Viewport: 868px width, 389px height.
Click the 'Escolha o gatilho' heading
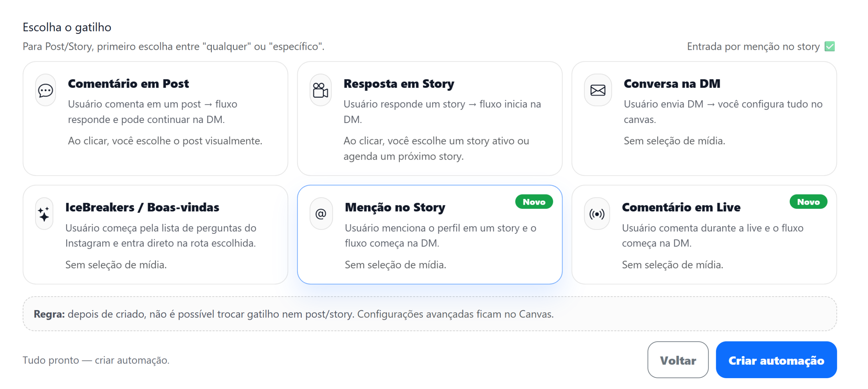pos(67,27)
